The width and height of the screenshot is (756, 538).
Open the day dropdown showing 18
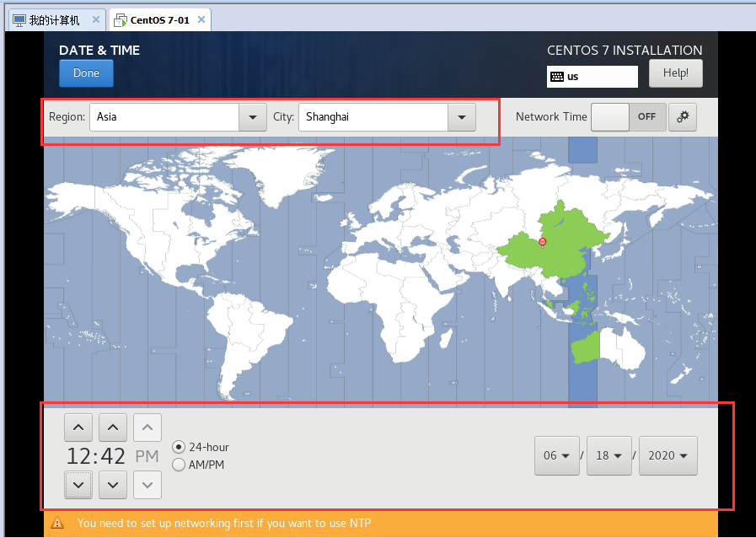point(609,455)
